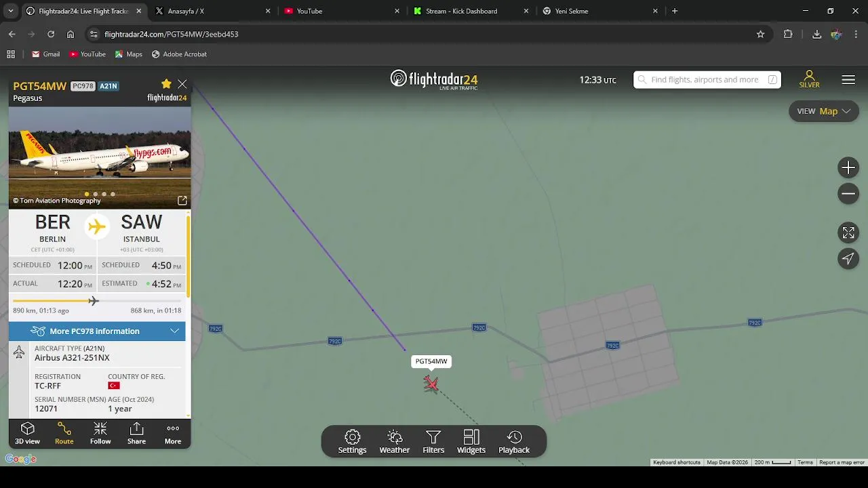Open aircraft photo in external link
This screenshot has width=868, height=488.
(x=182, y=201)
